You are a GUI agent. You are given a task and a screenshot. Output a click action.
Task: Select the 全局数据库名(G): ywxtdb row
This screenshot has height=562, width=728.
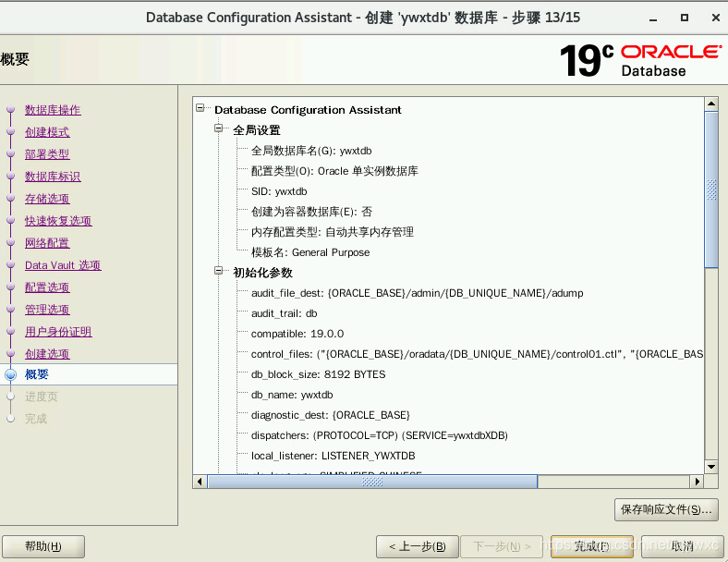click(311, 151)
